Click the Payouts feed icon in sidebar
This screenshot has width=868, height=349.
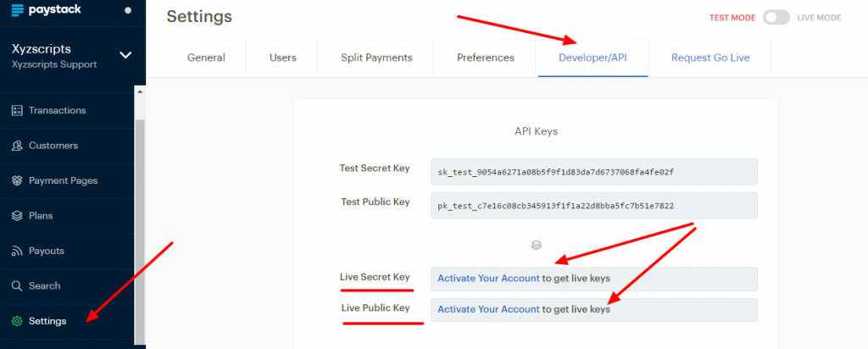[17, 251]
